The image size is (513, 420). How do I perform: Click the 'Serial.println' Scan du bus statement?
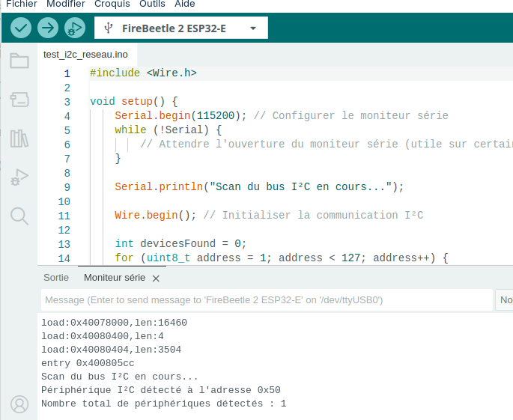pyautogui.click(x=259, y=186)
